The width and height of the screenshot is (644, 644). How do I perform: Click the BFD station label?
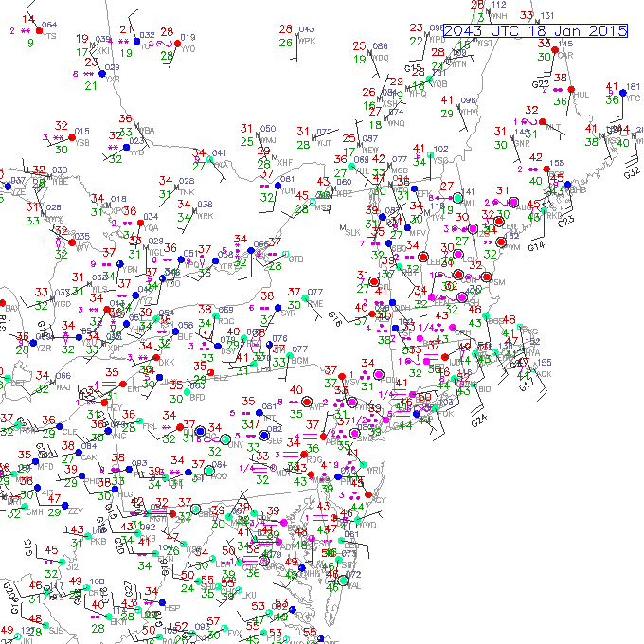click(197, 398)
